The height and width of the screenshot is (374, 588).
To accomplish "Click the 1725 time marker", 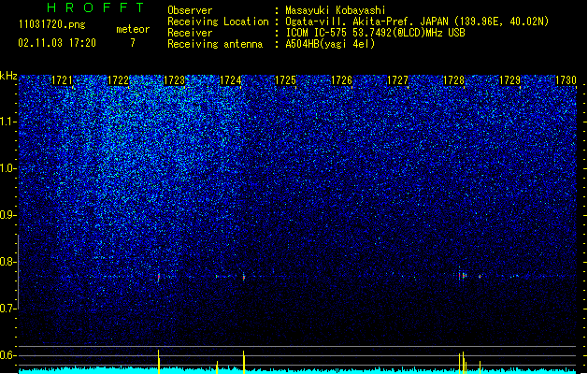I will [x=286, y=80].
